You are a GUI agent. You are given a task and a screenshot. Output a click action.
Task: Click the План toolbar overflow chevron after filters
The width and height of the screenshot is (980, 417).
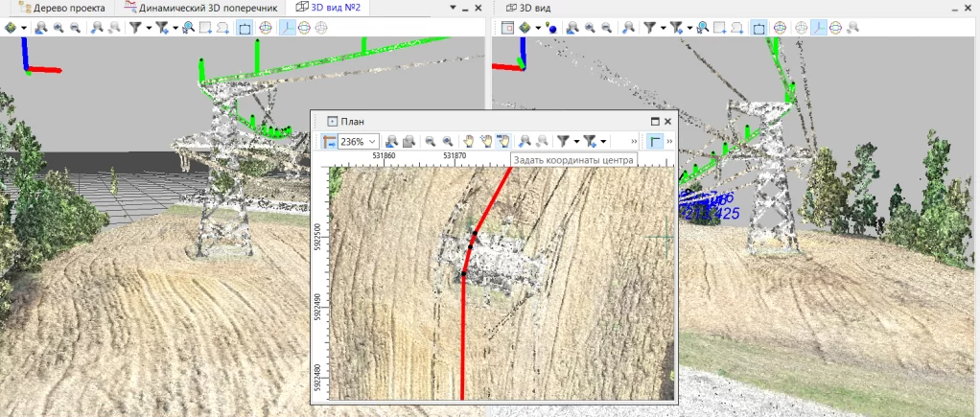[x=634, y=142]
